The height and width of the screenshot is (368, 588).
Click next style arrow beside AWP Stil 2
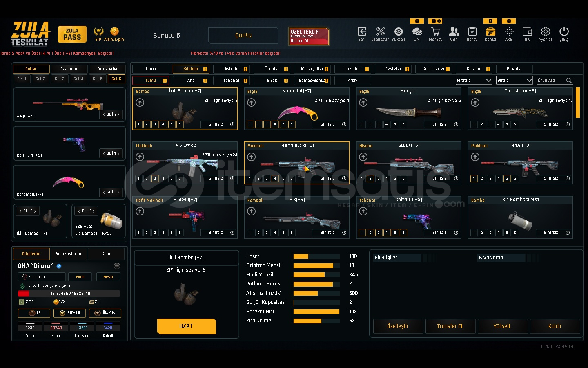click(x=118, y=114)
